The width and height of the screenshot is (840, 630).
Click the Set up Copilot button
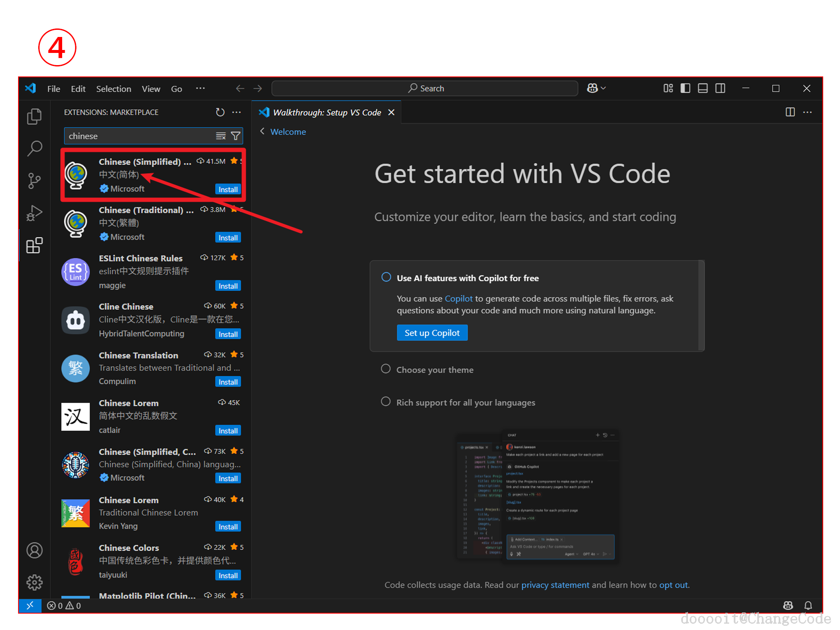pyautogui.click(x=432, y=333)
